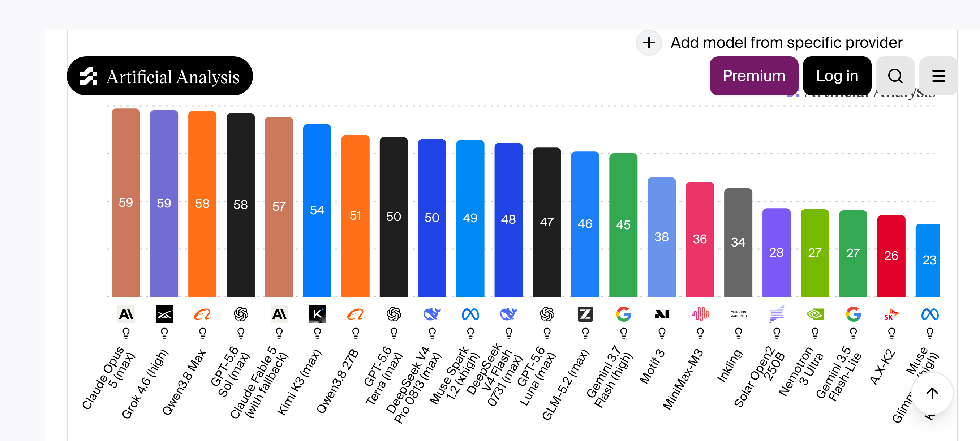Click the Grok 4.6 xAI logo
The width and height of the screenshot is (980, 441).
point(164,314)
